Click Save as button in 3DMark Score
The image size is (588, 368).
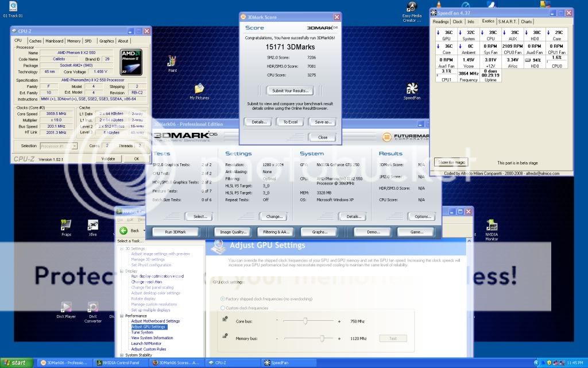point(323,122)
